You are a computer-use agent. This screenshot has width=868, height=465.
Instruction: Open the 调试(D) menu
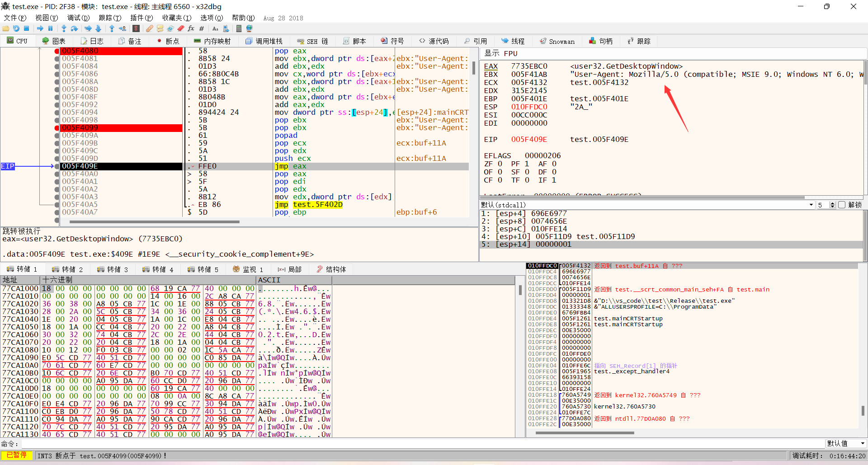pos(78,18)
